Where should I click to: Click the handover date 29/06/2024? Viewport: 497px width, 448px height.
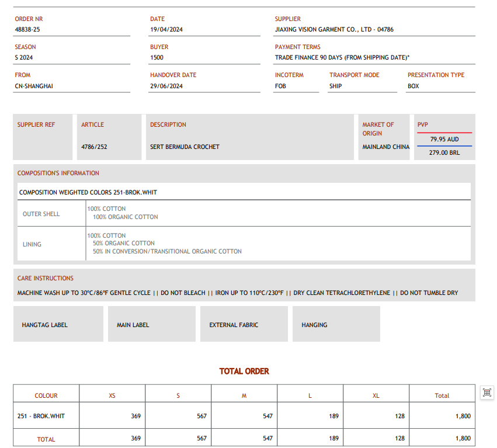(x=166, y=86)
